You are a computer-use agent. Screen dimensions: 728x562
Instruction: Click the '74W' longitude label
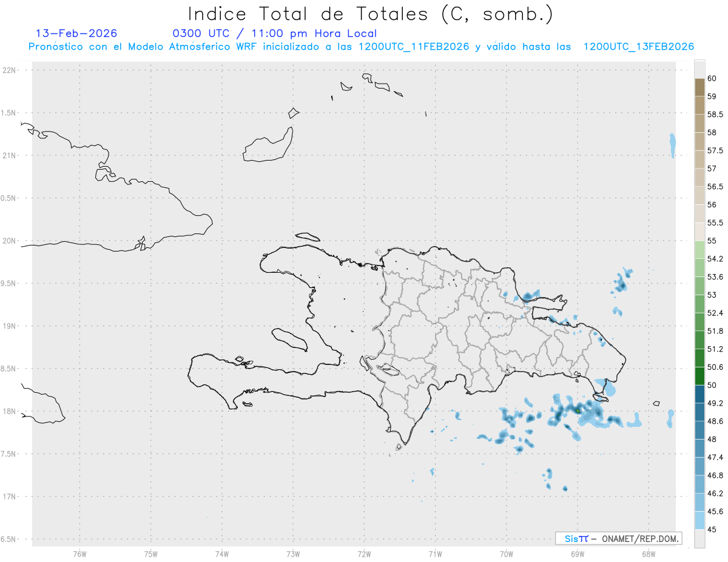point(221,554)
